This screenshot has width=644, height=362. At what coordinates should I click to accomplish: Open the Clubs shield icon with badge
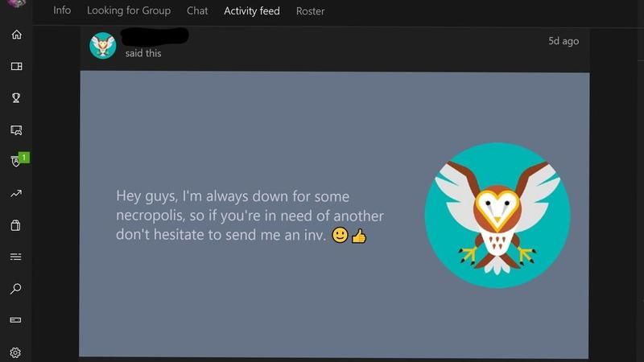(15, 162)
